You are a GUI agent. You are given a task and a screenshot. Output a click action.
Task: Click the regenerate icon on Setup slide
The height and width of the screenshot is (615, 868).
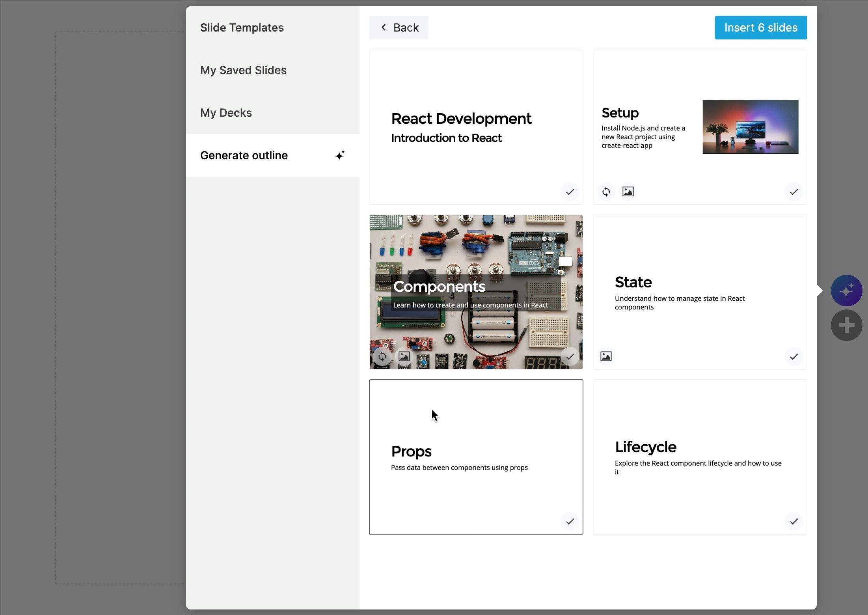click(606, 192)
